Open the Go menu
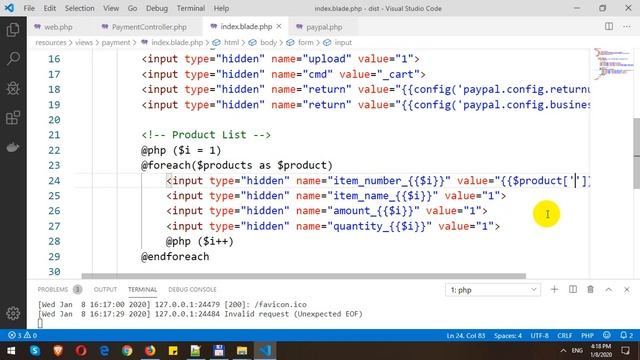This screenshot has height=360, width=640. pos(132,8)
